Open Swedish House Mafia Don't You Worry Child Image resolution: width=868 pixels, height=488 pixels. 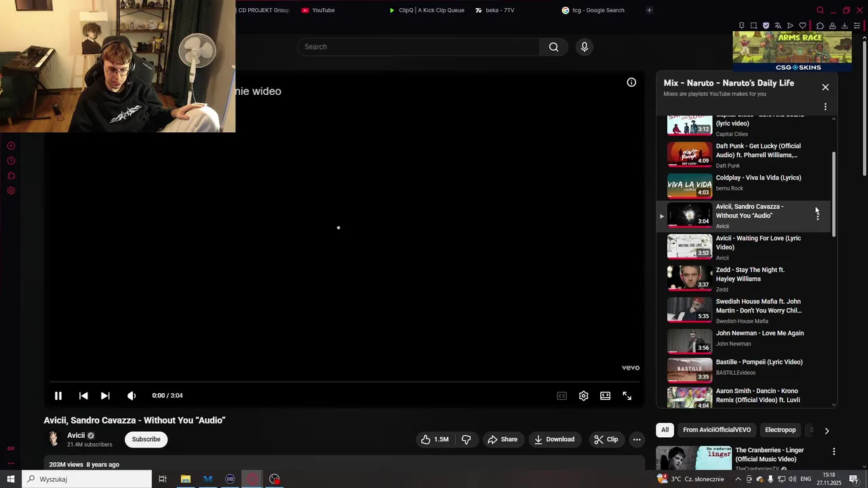click(743, 311)
